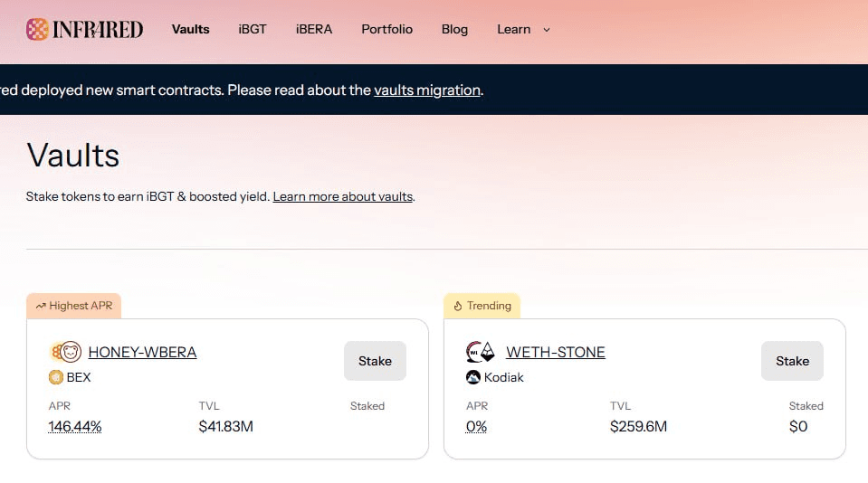Click the Kodiak protocol icon
868x483 pixels.
tap(473, 377)
